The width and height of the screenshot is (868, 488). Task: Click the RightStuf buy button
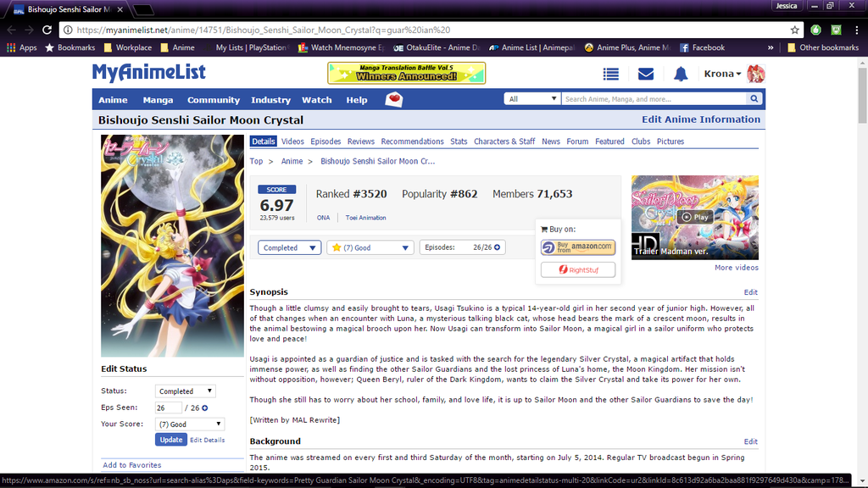[578, 270]
